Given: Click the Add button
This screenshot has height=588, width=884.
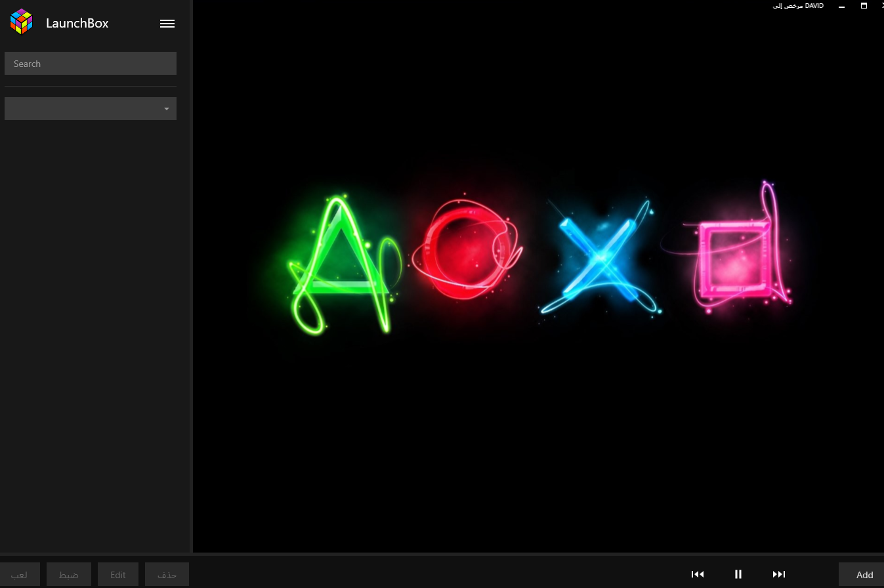Looking at the screenshot, I should 864,574.
